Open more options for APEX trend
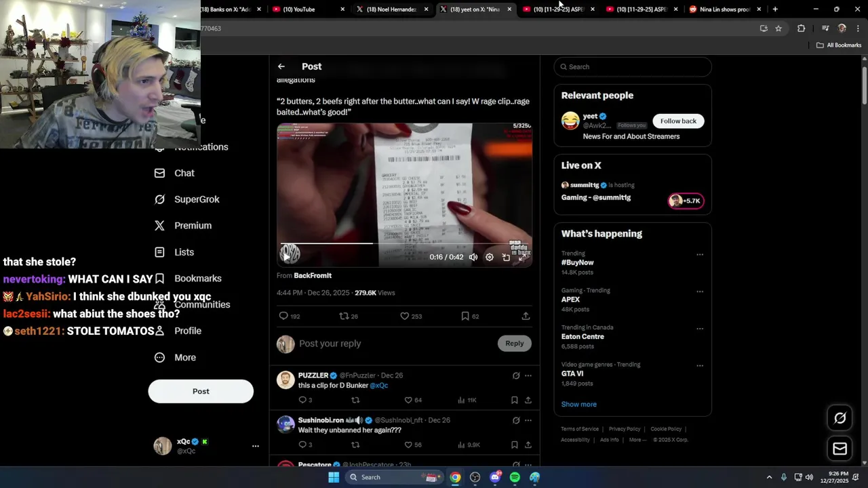Image resolution: width=868 pixels, height=488 pixels. (700, 292)
